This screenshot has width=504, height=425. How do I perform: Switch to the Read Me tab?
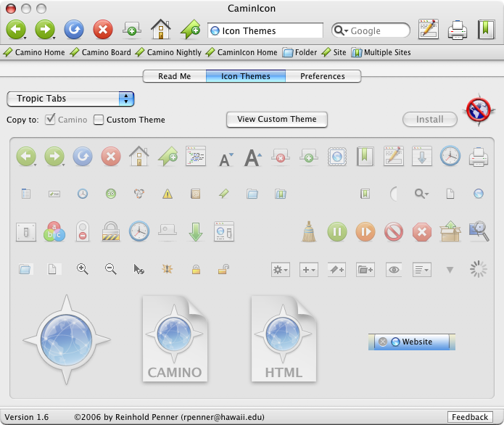[175, 76]
